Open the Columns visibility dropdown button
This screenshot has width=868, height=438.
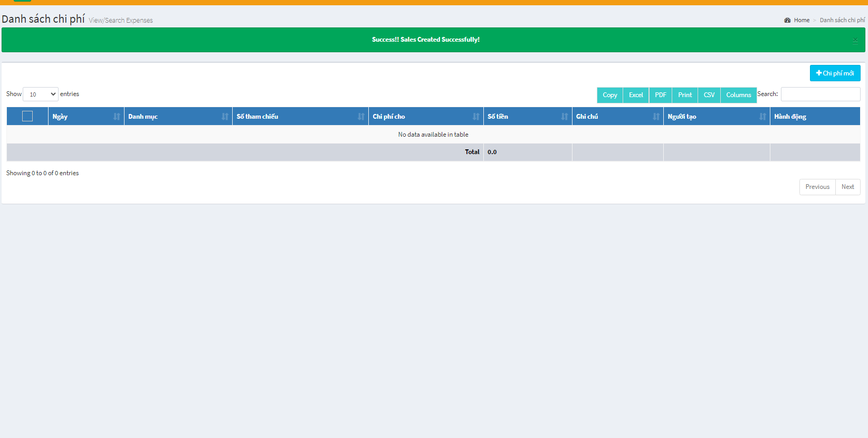[738, 95]
